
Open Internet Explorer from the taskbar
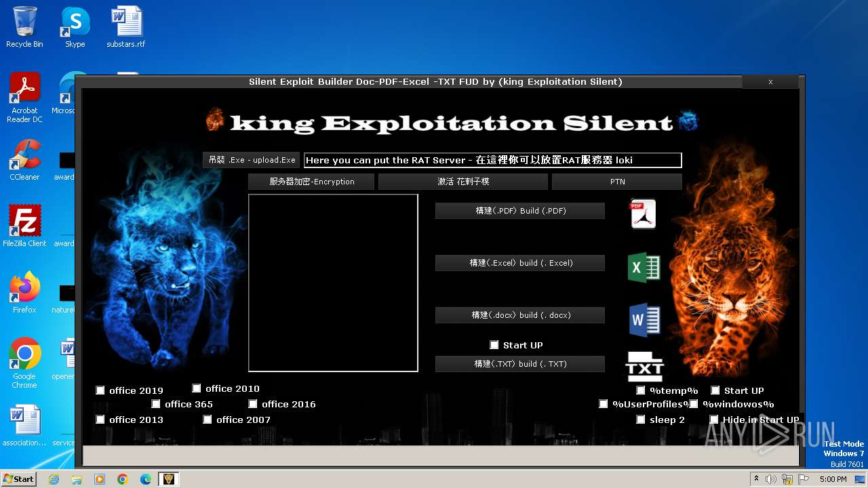click(x=54, y=479)
